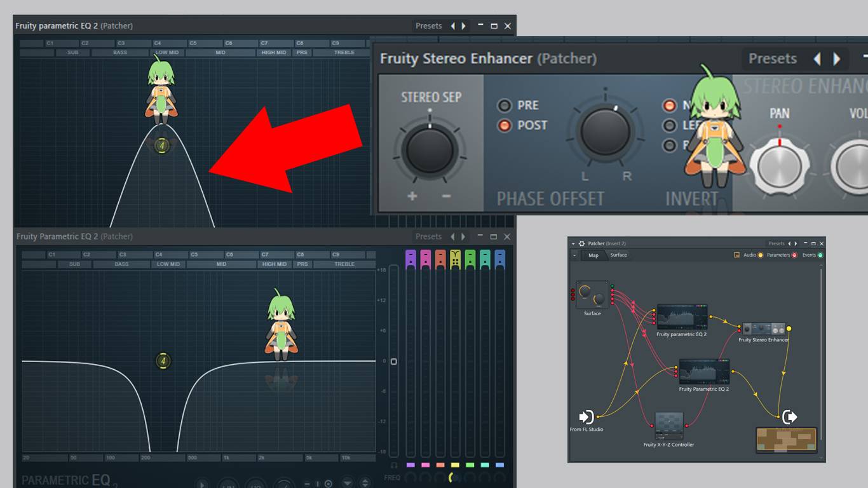Switch to the Map tab in Patcher
Screen dimensions: 868x488
(593, 255)
